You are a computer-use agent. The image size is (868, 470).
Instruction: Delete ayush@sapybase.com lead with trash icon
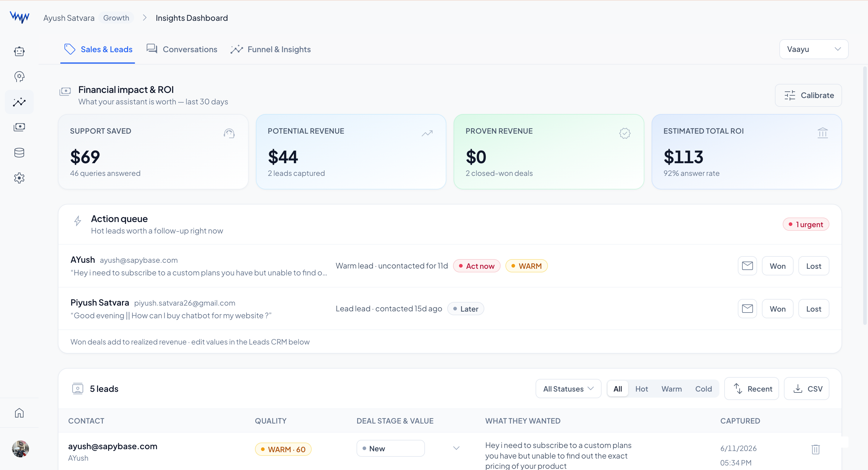pos(816,449)
